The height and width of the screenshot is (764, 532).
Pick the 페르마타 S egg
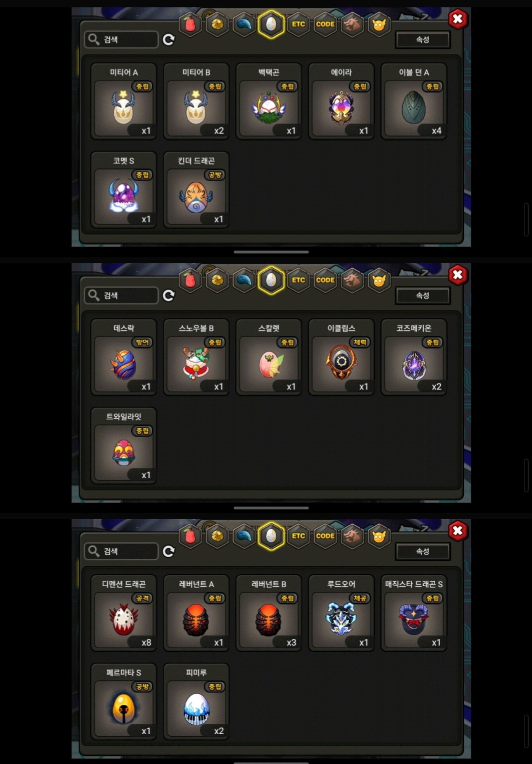pos(124,701)
